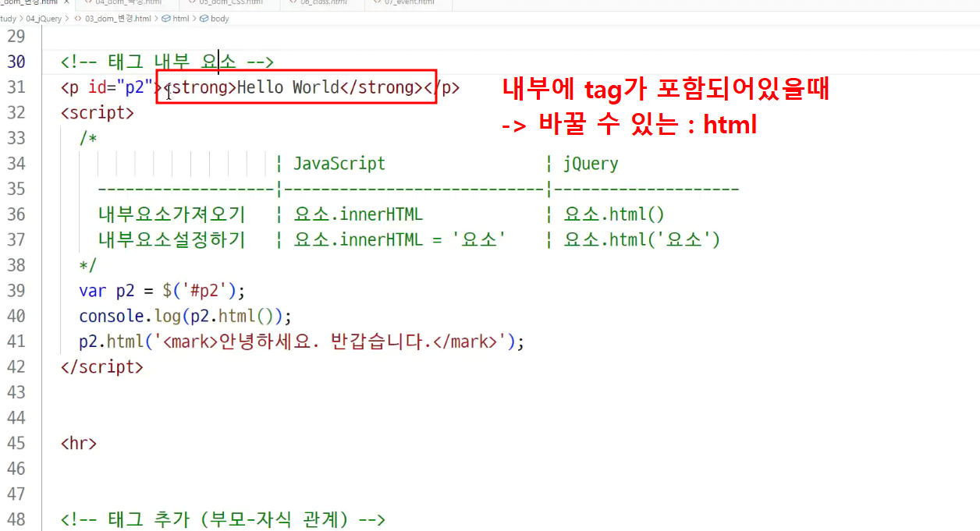Select the html breadcrumb symbol
The height and width of the screenshot is (531, 980).
point(180,18)
